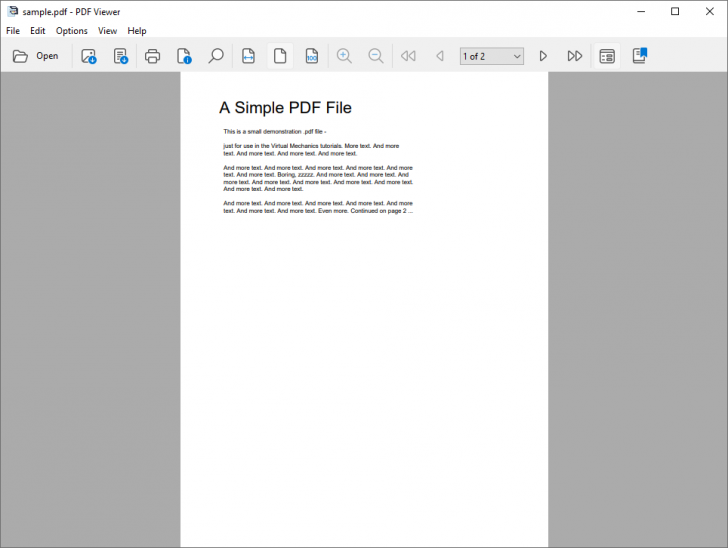Click the Open file button
This screenshot has height=548, width=728.
tap(36, 56)
